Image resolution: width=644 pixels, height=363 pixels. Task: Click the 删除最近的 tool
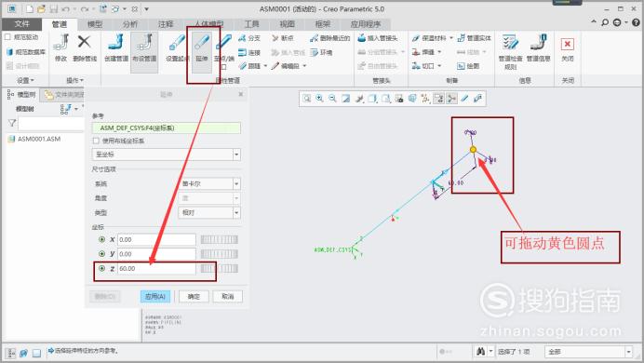click(x=329, y=38)
